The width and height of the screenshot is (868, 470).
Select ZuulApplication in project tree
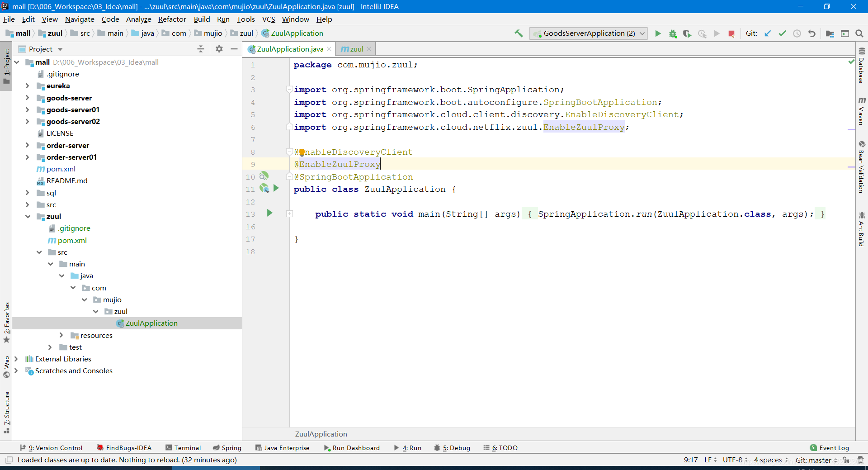(151, 323)
